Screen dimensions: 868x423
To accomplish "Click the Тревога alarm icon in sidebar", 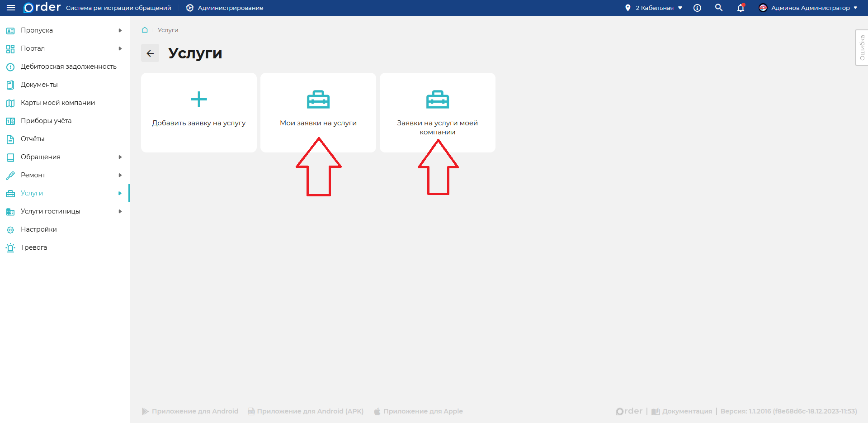I will [x=10, y=247].
